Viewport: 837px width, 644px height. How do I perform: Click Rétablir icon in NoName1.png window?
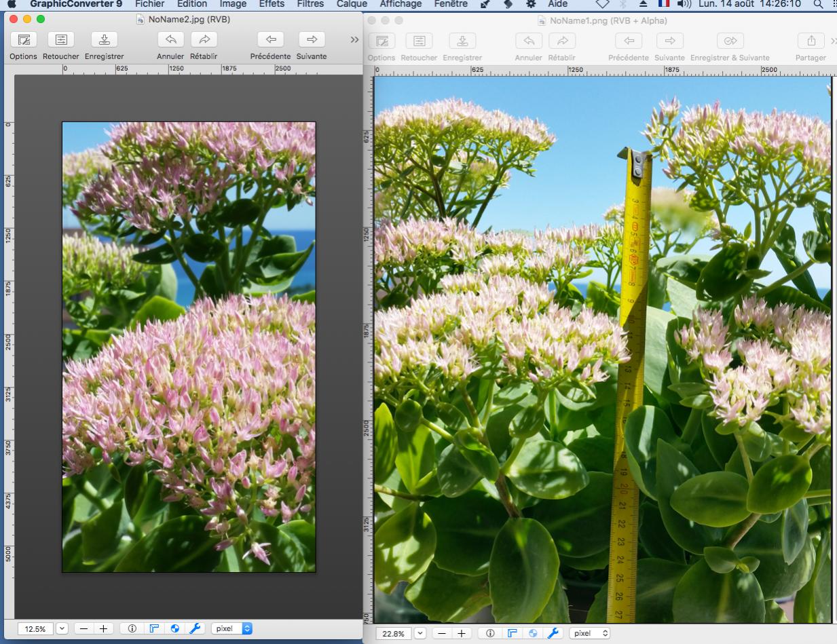tap(562, 41)
